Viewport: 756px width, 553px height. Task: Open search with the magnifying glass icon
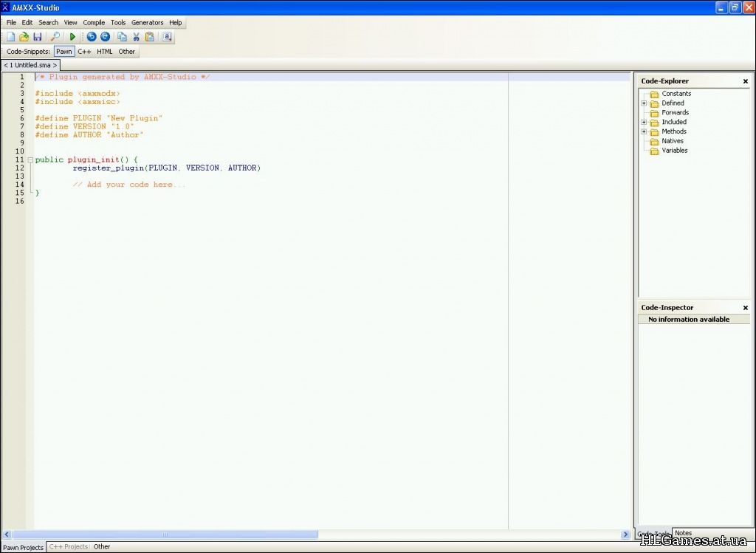[x=55, y=37]
